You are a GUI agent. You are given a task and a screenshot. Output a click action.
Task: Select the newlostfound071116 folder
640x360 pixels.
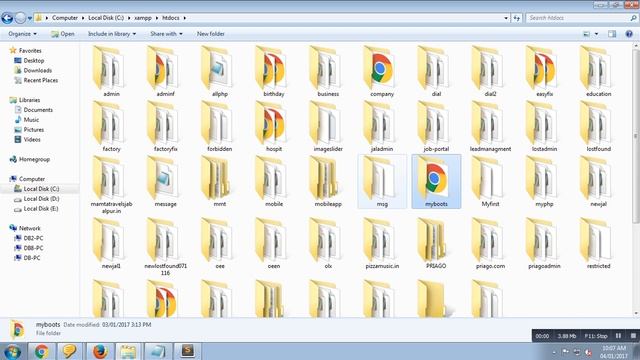(x=165, y=247)
